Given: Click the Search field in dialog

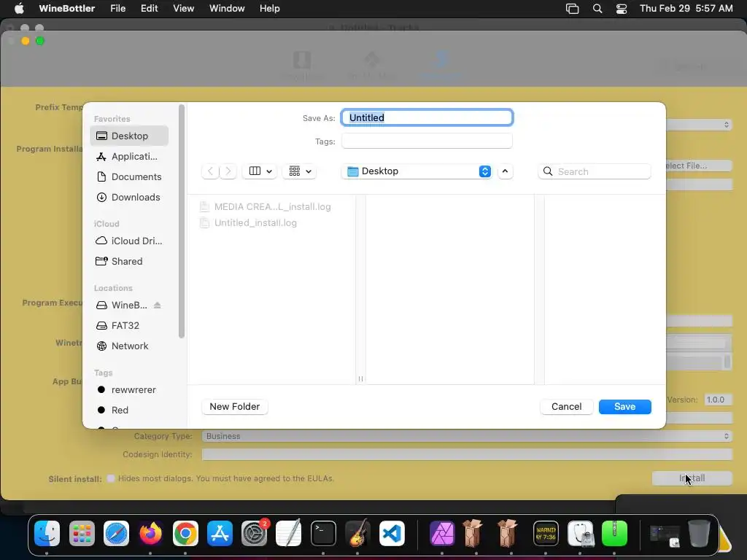Looking at the screenshot, I should point(595,171).
